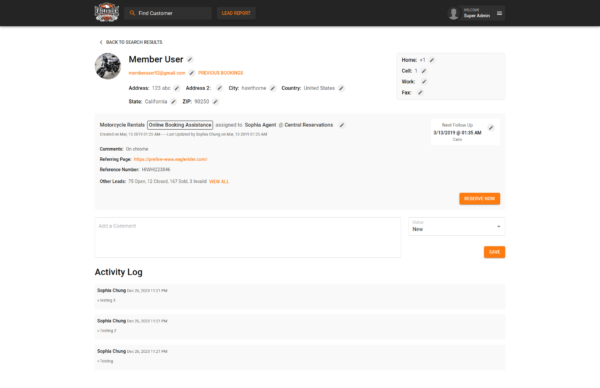Click the Next Follow Up date 3/13/2019
This screenshot has height=388, width=600.
[457, 133]
